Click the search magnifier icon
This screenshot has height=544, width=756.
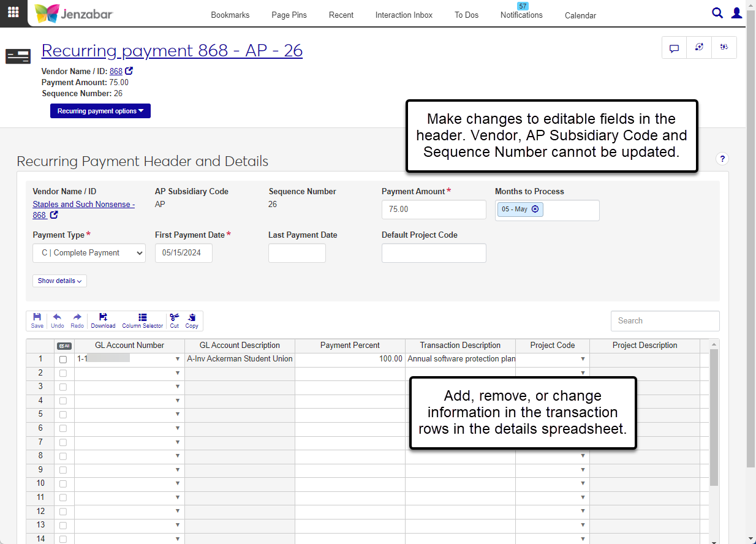point(717,13)
